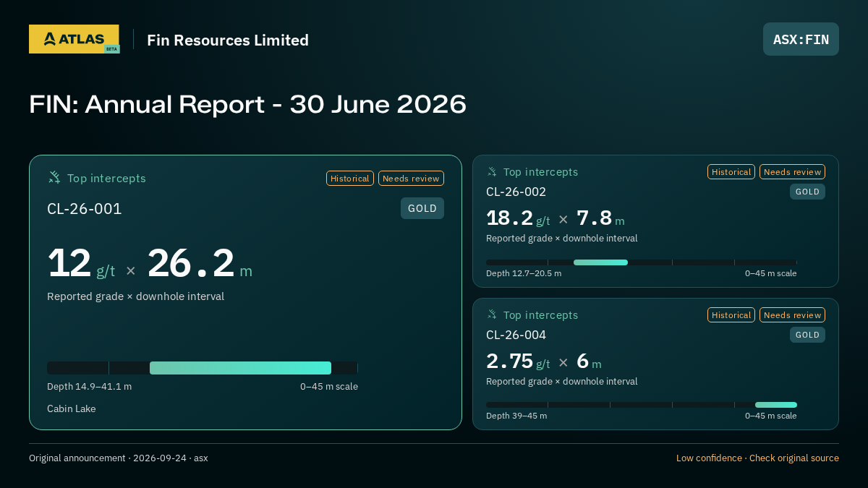Click the Needs review tag on CL-26-004

coord(792,315)
